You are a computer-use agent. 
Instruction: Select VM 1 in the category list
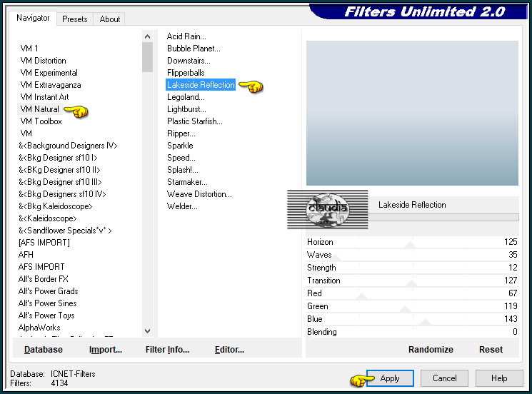pyautogui.click(x=29, y=48)
